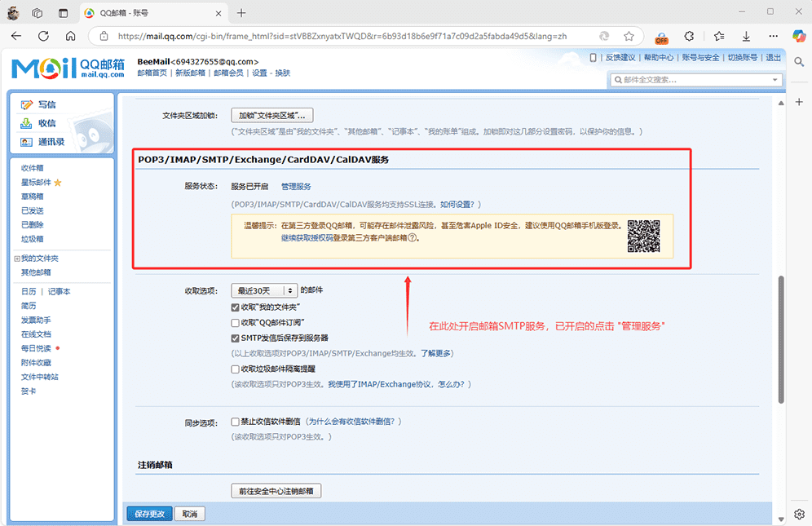Click the address bar refresh sync icon
The width and height of the screenshot is (812, 526).
604,36
